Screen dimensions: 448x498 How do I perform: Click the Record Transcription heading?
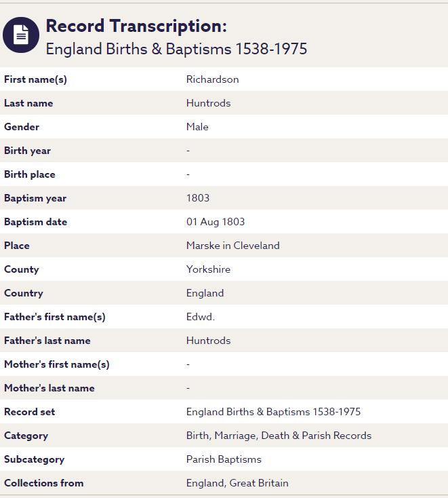click(136, 26)
